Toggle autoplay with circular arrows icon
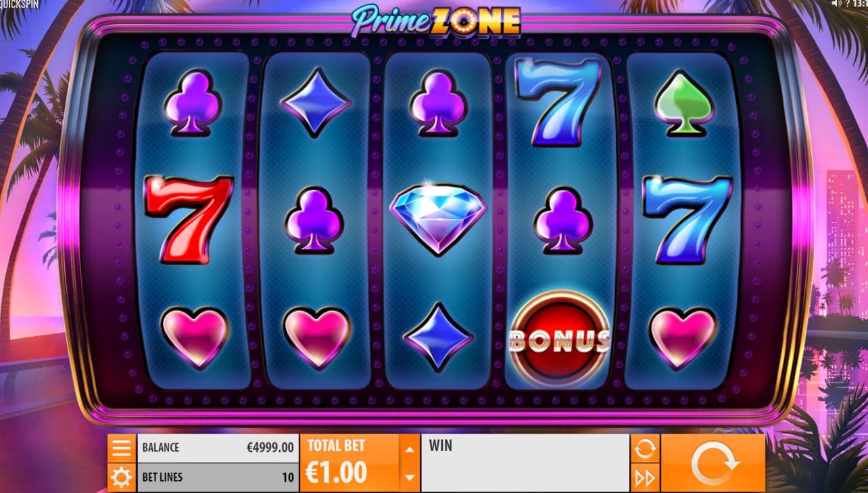This screenshot has height=493, width=868. point(645,448)
